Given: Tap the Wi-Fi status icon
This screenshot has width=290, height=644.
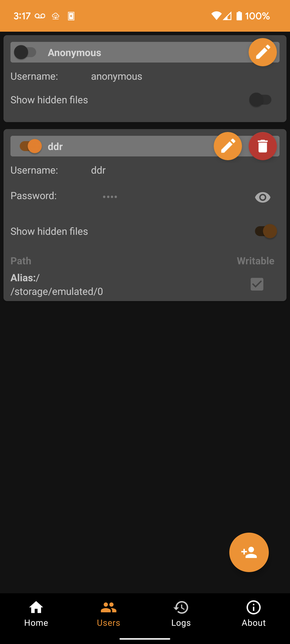Looking at the screenshot, I should (x=216, y=16).
